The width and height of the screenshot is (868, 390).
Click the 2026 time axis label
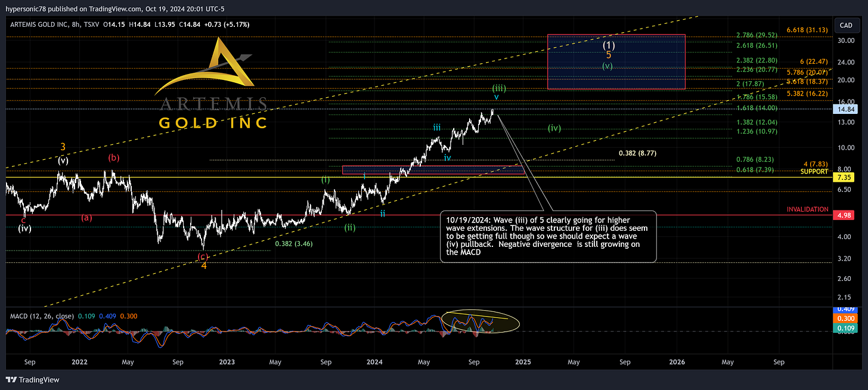click(677, 361)
